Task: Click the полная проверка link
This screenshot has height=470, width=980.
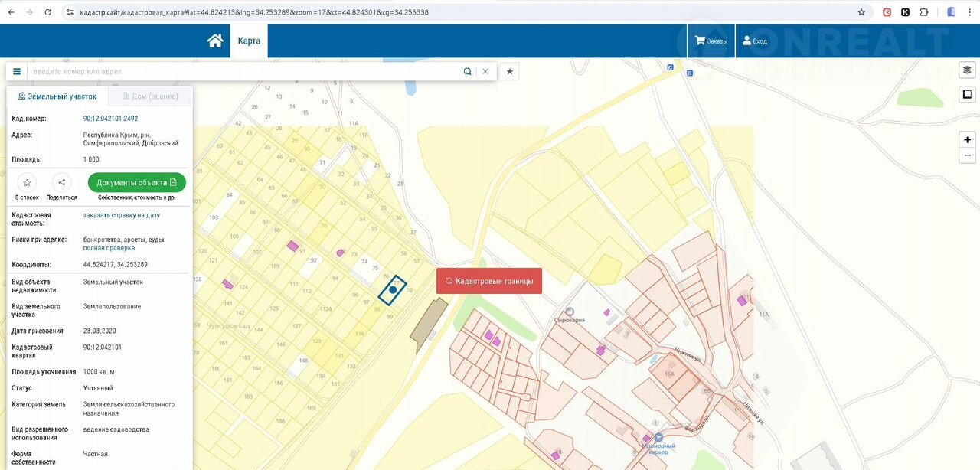Action: [x=109, y=248]
